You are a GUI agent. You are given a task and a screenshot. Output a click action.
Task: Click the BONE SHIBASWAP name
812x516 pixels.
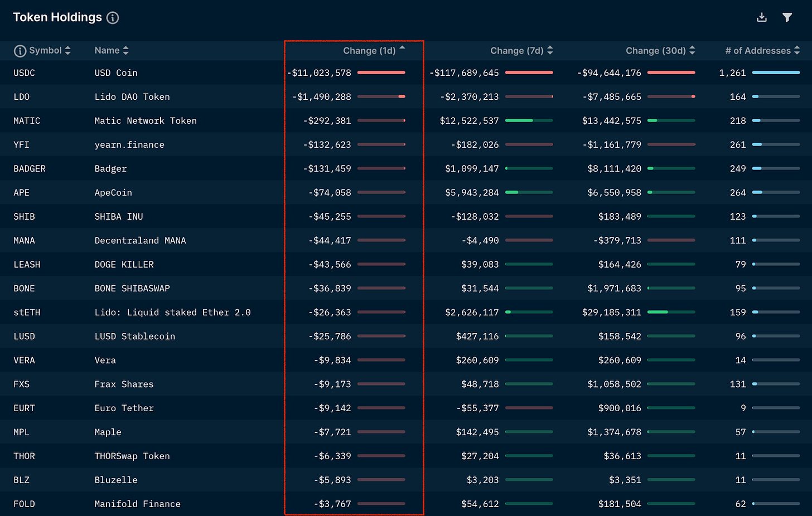(x=132, y=289)
